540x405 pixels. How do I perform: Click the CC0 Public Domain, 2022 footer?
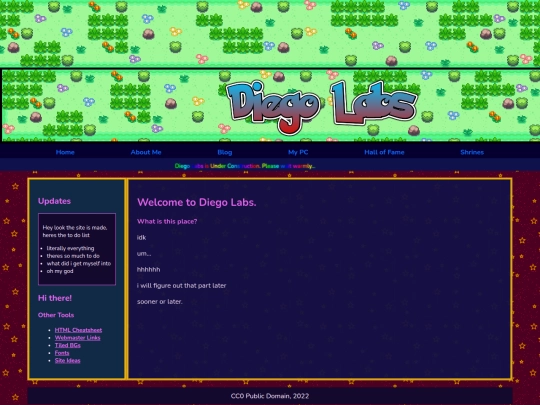pyautogui.click(x=270, y=396)
